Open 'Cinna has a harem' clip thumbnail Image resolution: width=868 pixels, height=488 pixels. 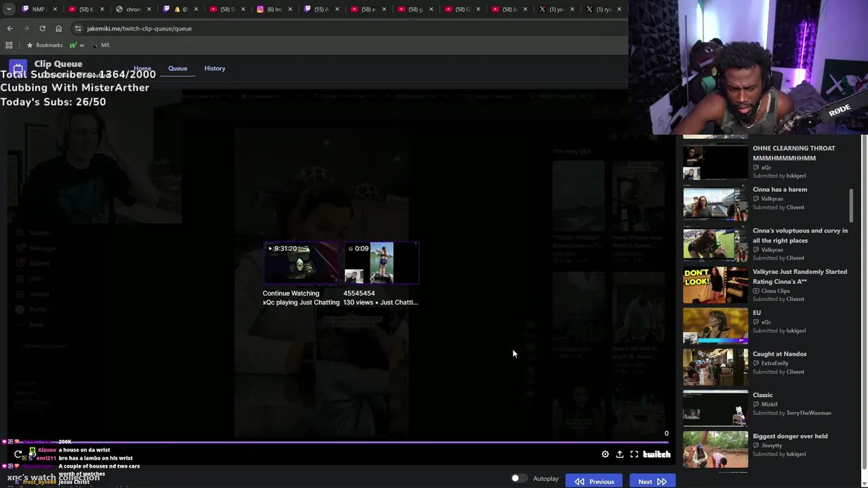(x=715, y=202)
